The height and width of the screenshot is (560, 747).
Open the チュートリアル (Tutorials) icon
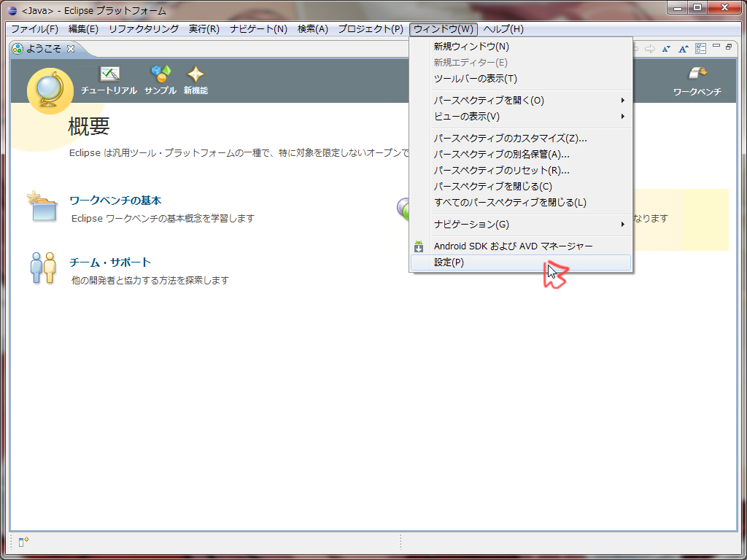coord(109,74)
